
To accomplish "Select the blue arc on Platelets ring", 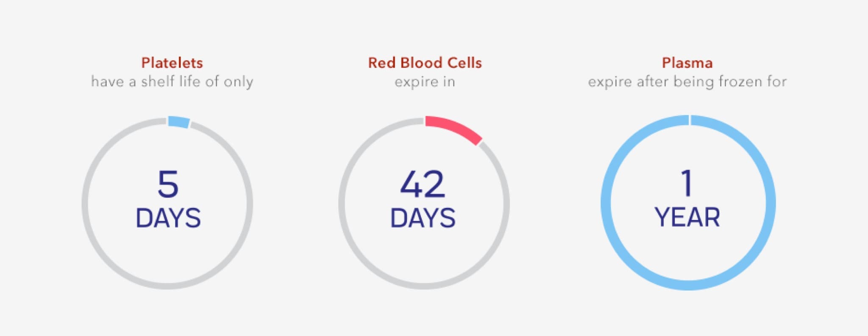I will point(178,122).
